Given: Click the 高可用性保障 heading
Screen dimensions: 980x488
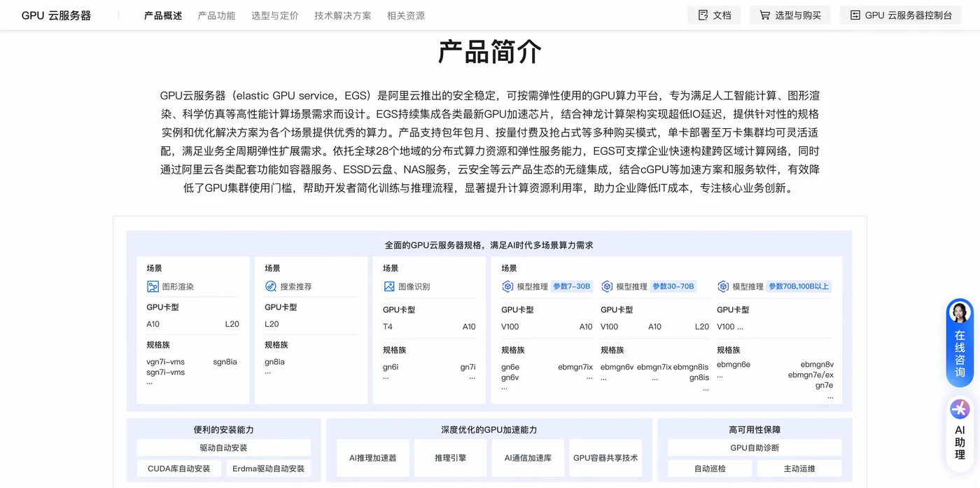Looking at the screenshot, I should tap(755, 430).
